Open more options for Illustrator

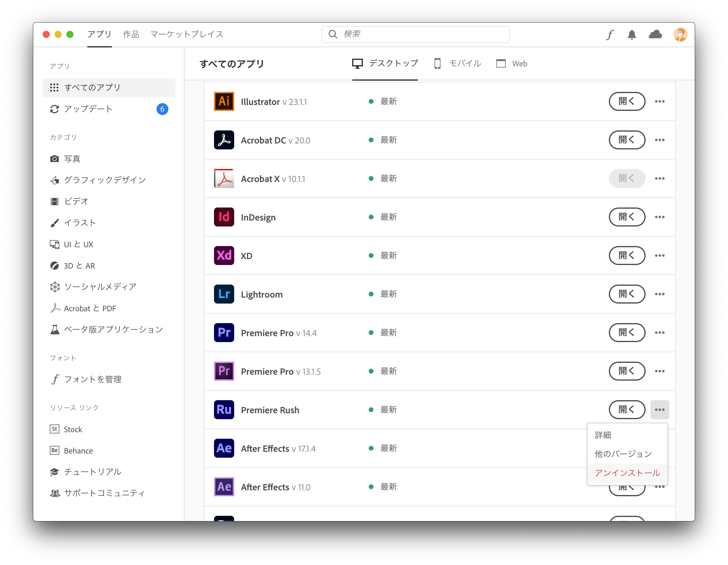click(659, 101)
